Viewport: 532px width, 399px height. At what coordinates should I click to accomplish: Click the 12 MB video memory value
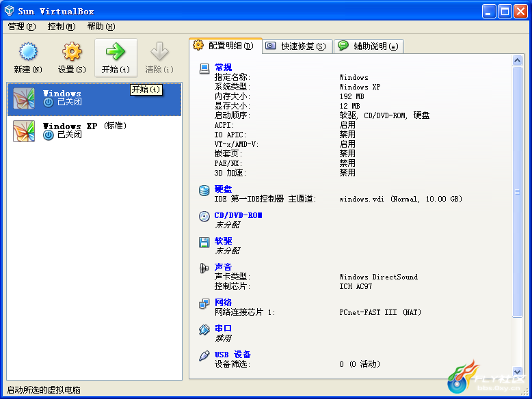click(x=349, y=106)
